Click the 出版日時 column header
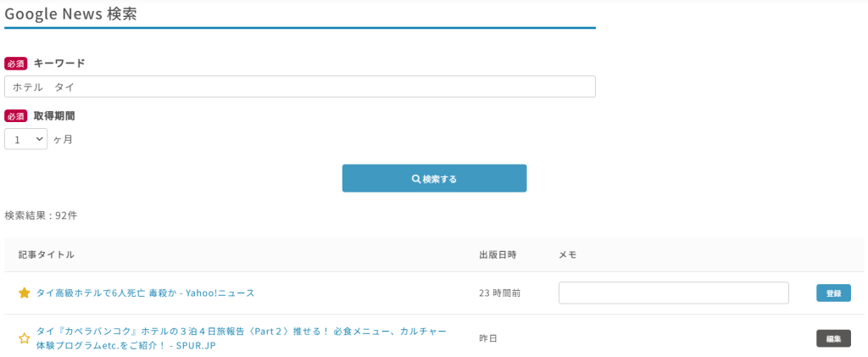The image size is (868, 357). coord(498,254)
